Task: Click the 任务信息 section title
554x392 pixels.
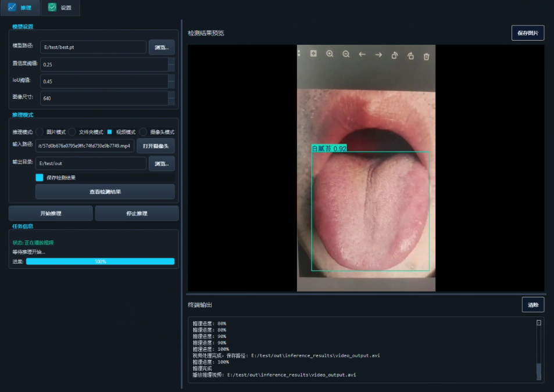Action: point(23,226)
